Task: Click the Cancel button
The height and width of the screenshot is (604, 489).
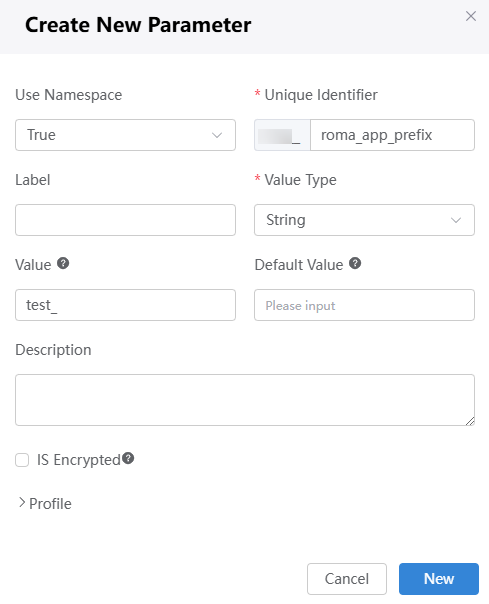Action: pyautogui.click(x=347, y=579)
